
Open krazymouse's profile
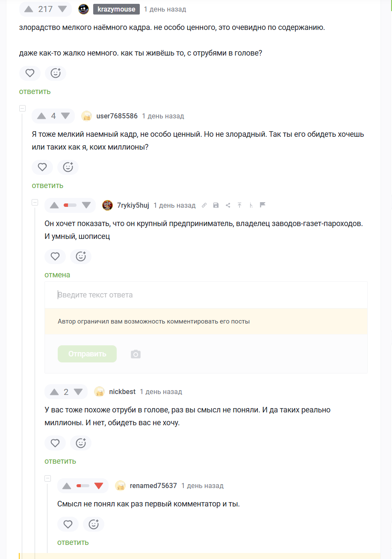point(116,9)
